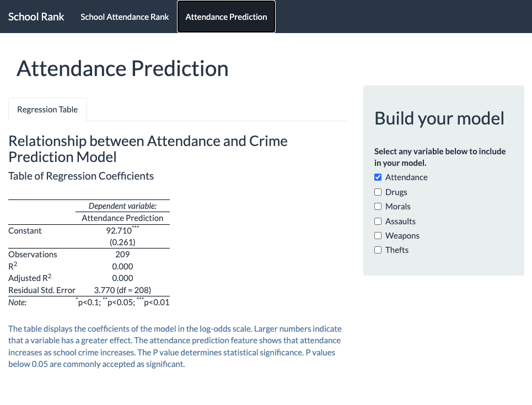This screenshot has width=532, height=405.
Task: Click the Relationship between Attendance and Crime heading
Action: [x=148, y=149]
